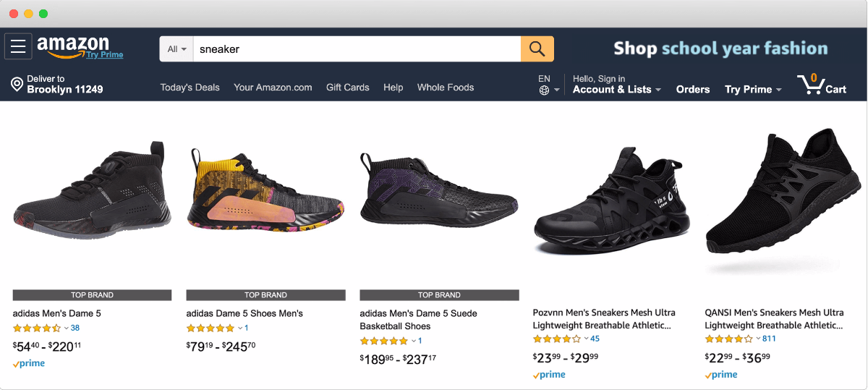Click the Amazon logo
The width and height of the screenshot is (868, 390).
tap(73, 45)
